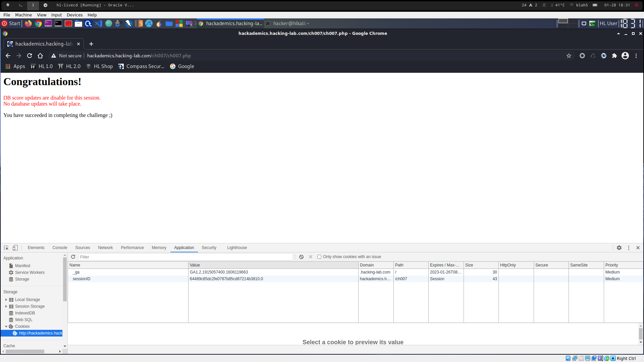Toggle the device toolbar icon

click(15, 248)
